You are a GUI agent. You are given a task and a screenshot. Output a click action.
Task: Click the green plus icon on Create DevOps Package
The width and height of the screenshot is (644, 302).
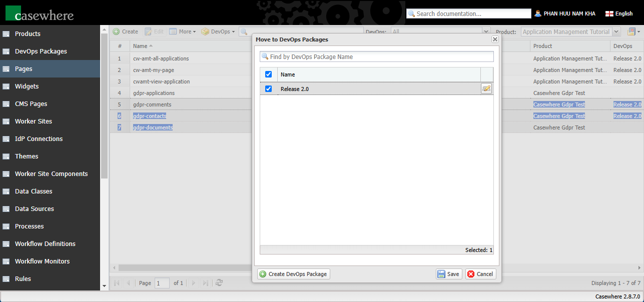coord(263,274)
